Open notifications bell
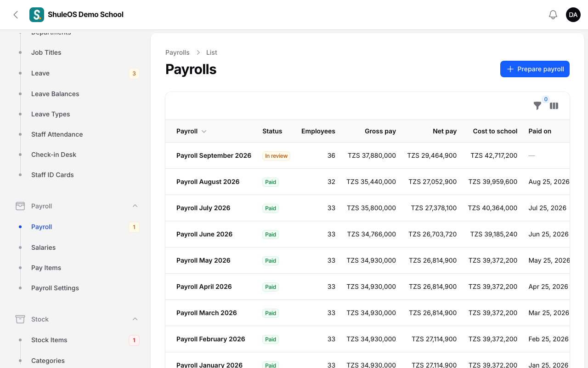 pyautogui.click(x=553, y=15)
